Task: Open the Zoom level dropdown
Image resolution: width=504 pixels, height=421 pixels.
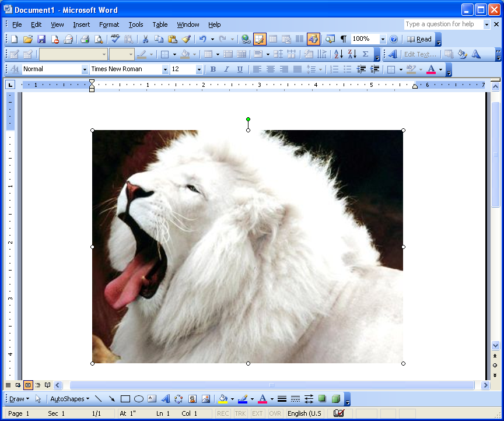Action: 382,39
